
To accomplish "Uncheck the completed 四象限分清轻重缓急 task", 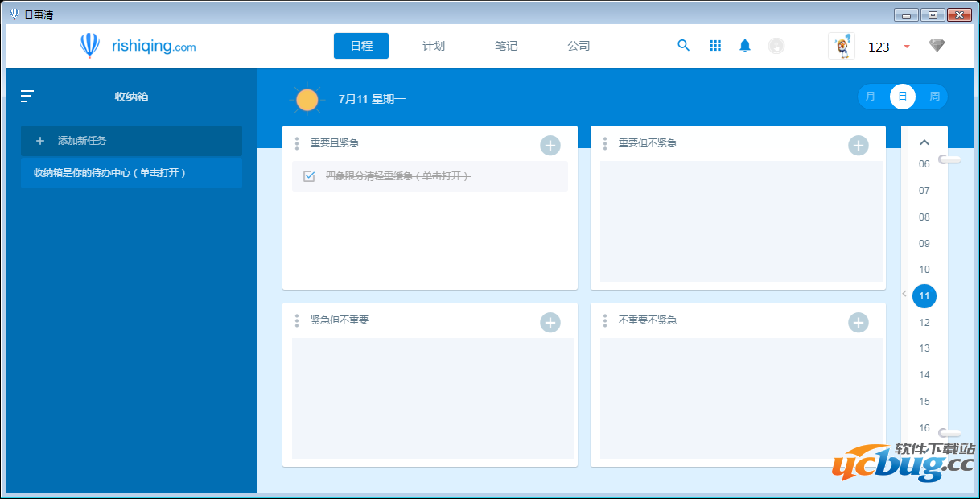I will coord(309,176).
